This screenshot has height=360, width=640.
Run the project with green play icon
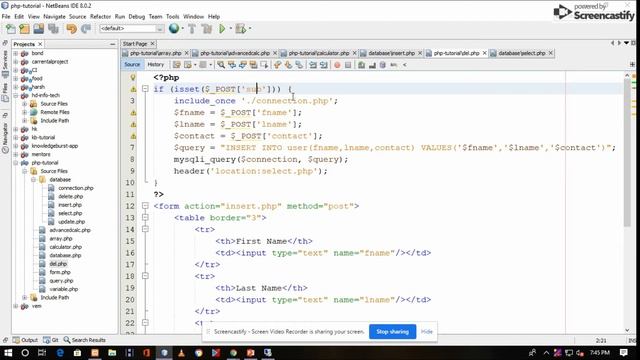click(222, 29)
